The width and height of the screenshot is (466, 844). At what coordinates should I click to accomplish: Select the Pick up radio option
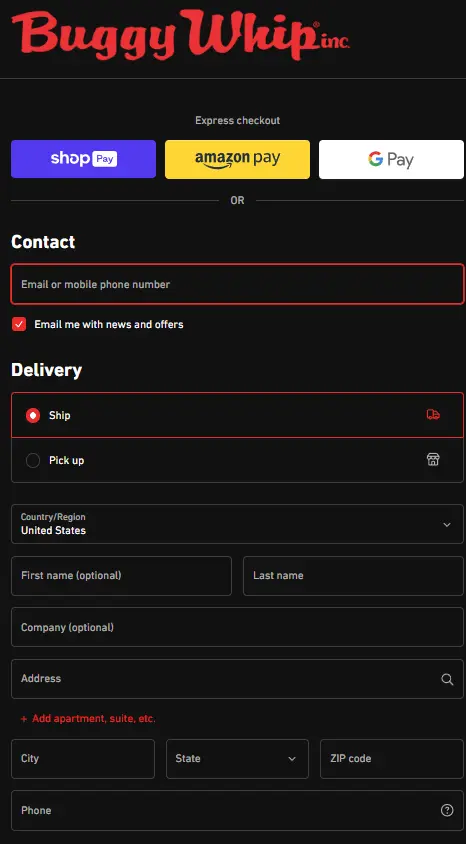pos(33,461)
